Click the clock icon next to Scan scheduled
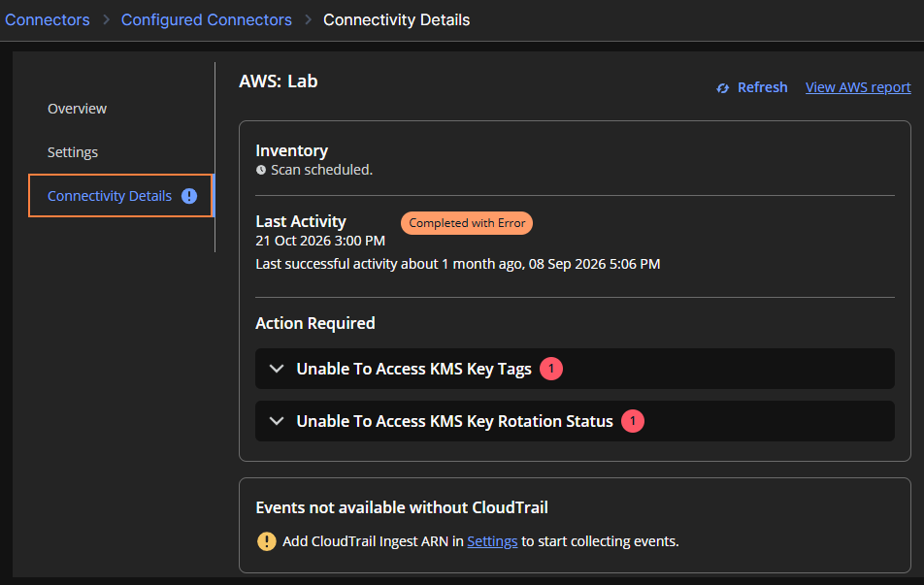The width and height of the screenshot is (924, 585). 261,170
